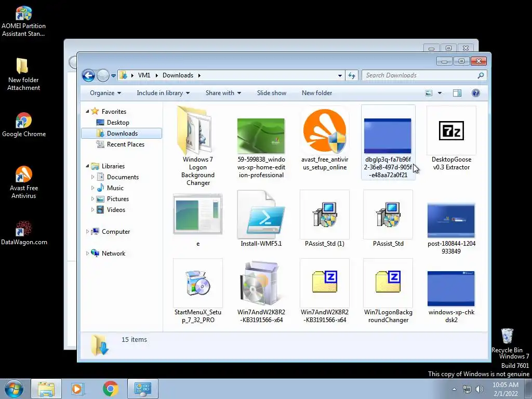
Task: Expand the Computer node
Action: [87, 231]
